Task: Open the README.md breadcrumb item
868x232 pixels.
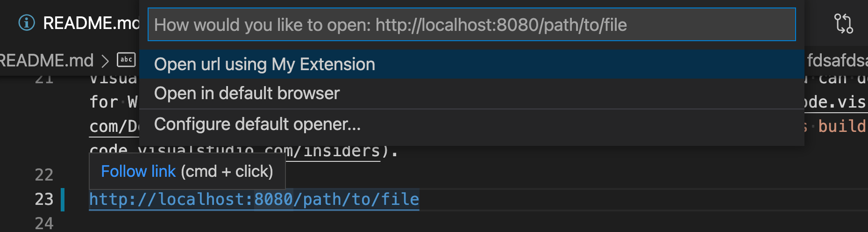Action: [47, 60]
